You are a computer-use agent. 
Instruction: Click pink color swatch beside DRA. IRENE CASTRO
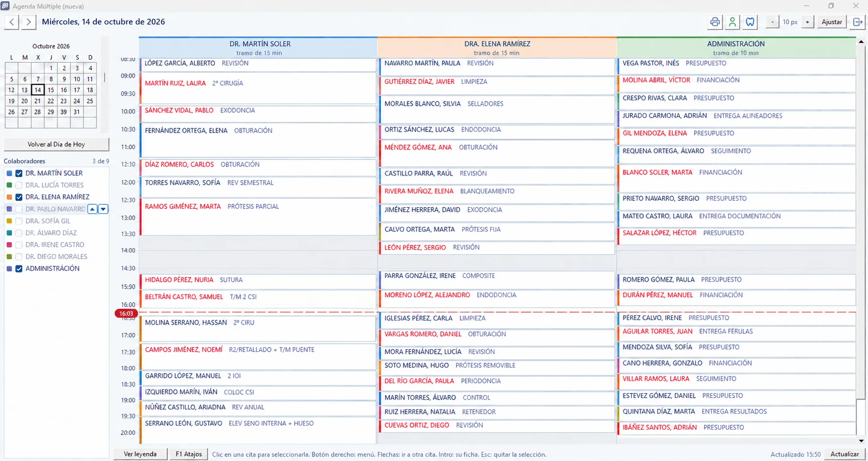(x=9, y=245)
